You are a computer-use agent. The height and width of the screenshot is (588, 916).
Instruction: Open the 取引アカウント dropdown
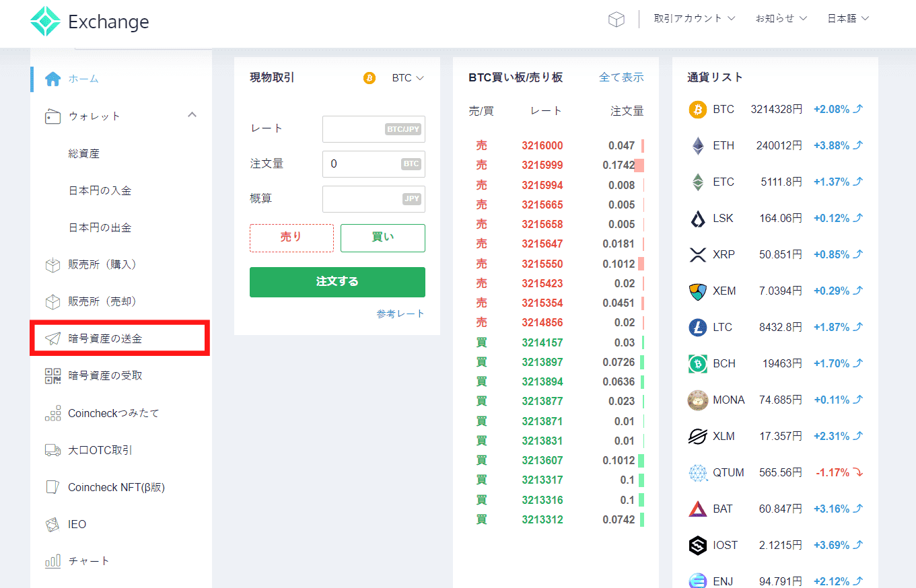click(x=695, y=19)
